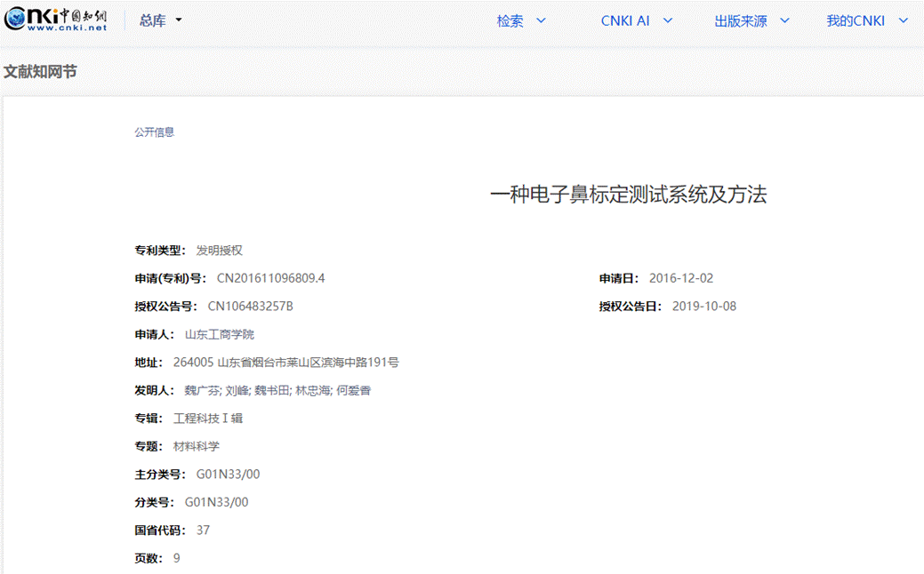Image resolution: width=924 pixels, height=574 pixels.
Task: Click the 文献知网节 page heading
Action: [40, 71]
